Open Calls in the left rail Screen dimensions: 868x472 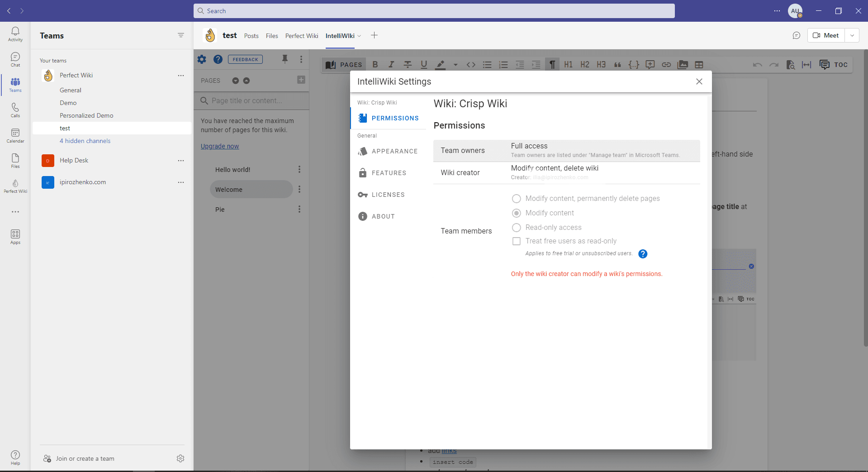click(15, 110)
